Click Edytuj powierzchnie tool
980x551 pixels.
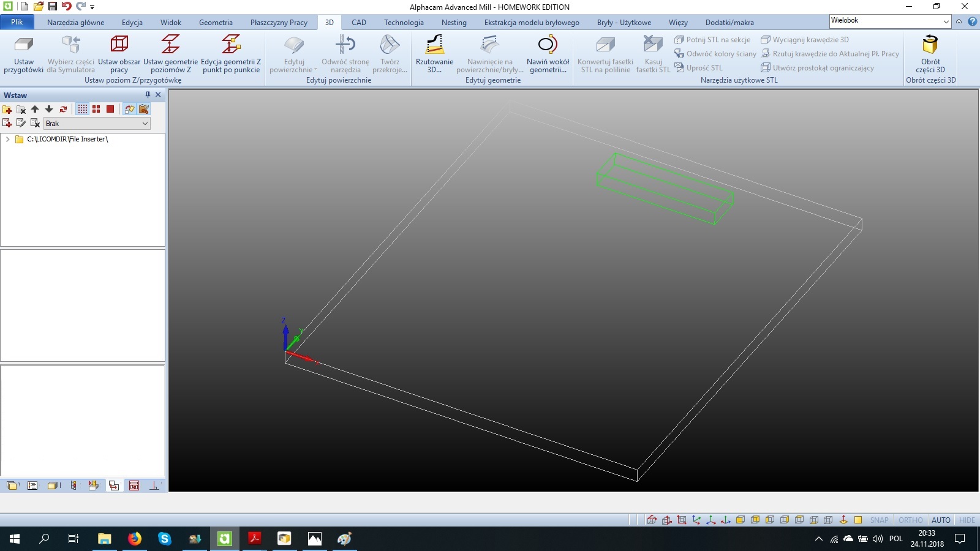[x=294, y=54]
